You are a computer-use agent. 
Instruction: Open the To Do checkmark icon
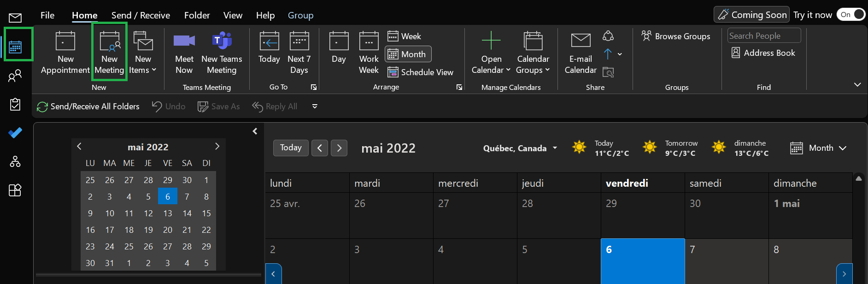tap(15, 133)
